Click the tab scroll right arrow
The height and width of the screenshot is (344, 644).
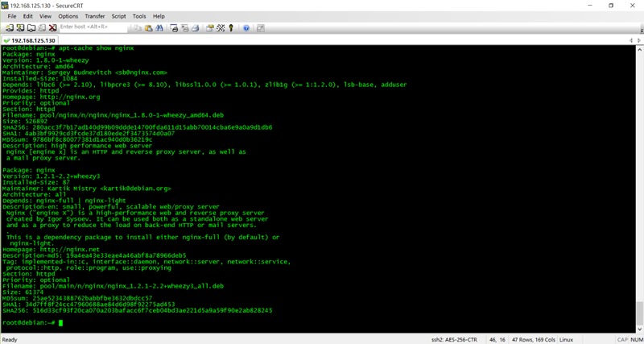coord(639,41)
